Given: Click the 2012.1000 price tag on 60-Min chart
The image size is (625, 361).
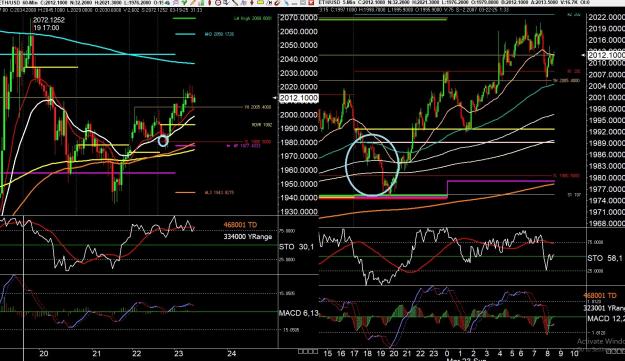Looking at the screenshot, I should pos(299,98).
